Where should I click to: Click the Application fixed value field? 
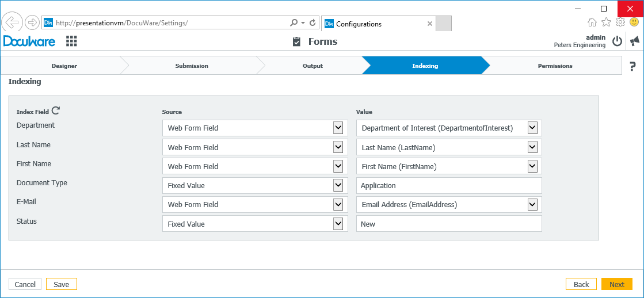449,186
